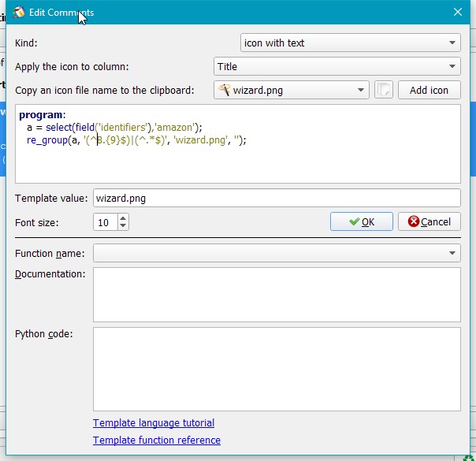Click the copy-to-clipboard icon button
Image resolution: width=476 pixels, height=461 pixels.
coord(384,90)
